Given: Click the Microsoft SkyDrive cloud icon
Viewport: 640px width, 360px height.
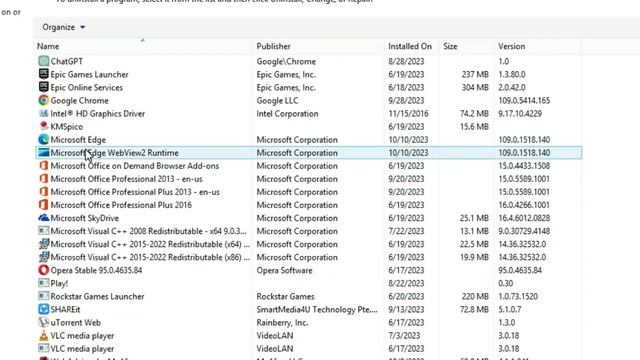Looking at the screenshot, I should coord(43,218).
